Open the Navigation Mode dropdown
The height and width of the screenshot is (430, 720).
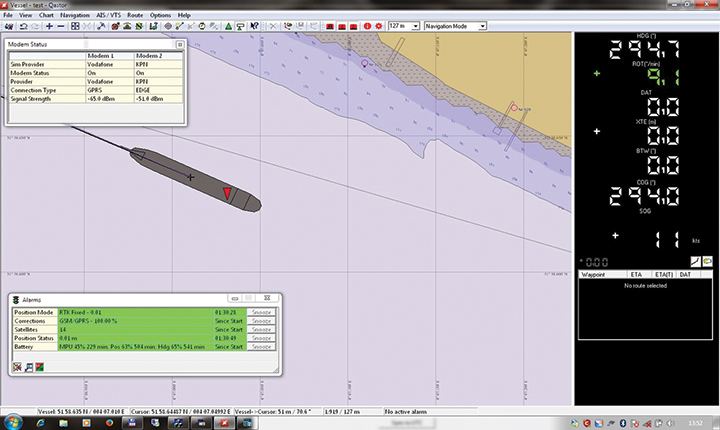pos(481,26)
